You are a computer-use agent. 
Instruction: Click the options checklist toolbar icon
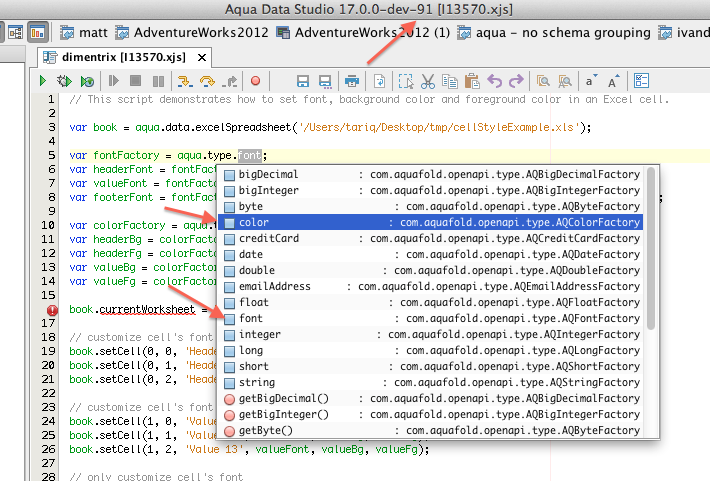point(641,81)
